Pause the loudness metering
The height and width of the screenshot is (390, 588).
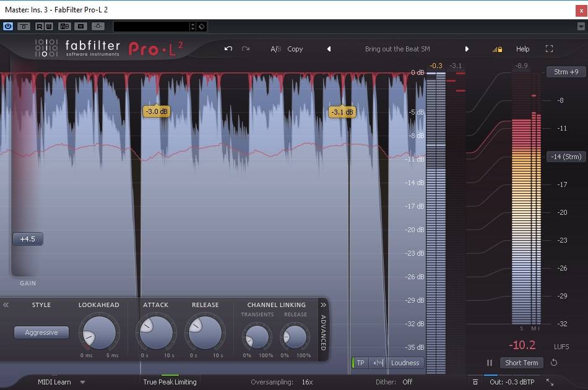click(490, 363)
